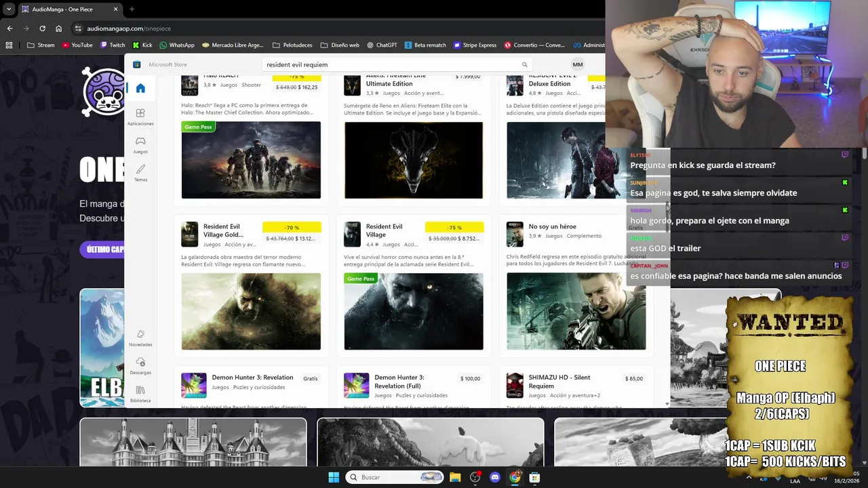Click the $ 100,00 price button
This screenshot has height=488, width=868.
[470, 379]
